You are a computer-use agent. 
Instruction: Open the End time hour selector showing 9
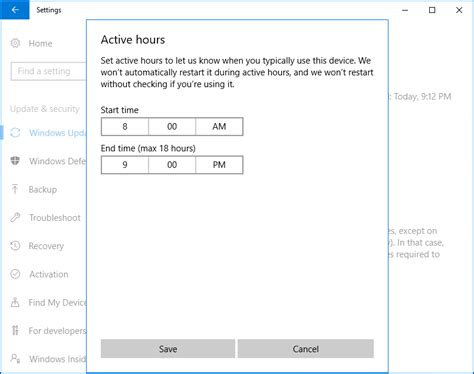[125, 165]
